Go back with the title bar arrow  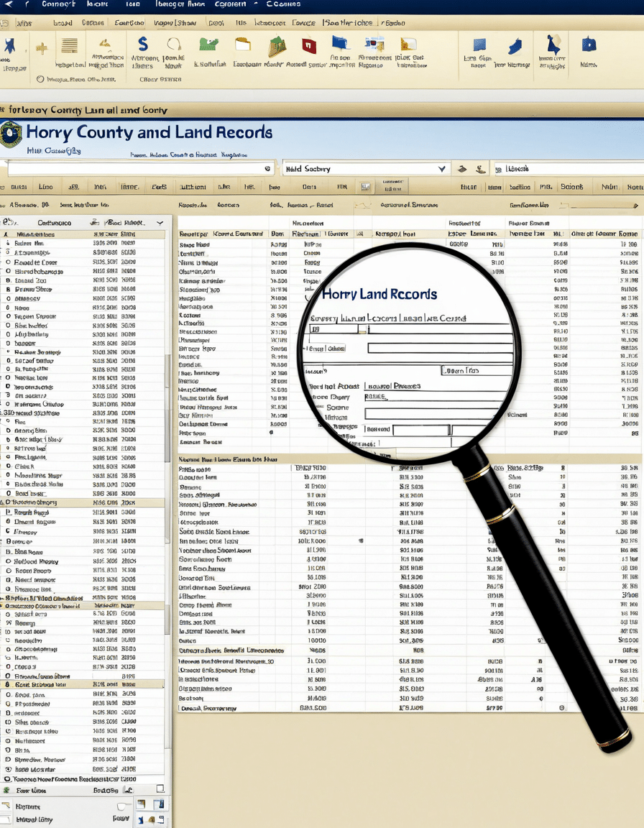pos(9,4)
